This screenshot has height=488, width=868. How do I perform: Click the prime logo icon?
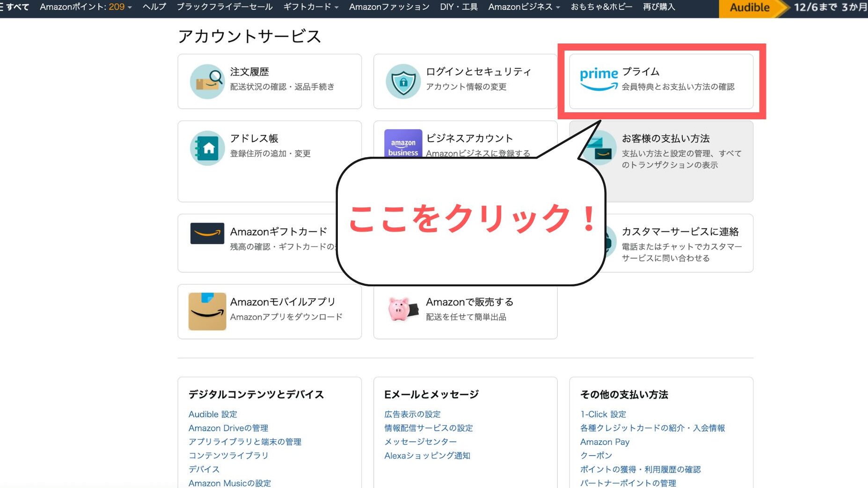tap(599, 80)
